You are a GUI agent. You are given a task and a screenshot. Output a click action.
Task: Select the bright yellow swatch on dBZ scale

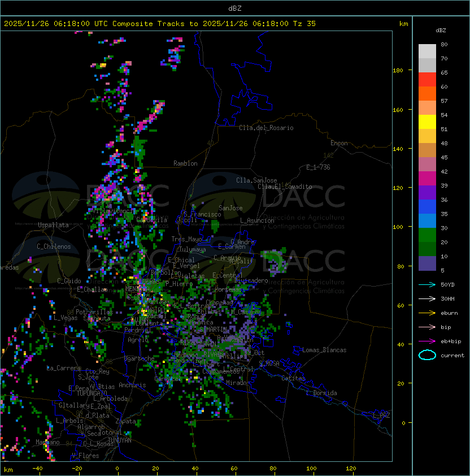[427, 122]
